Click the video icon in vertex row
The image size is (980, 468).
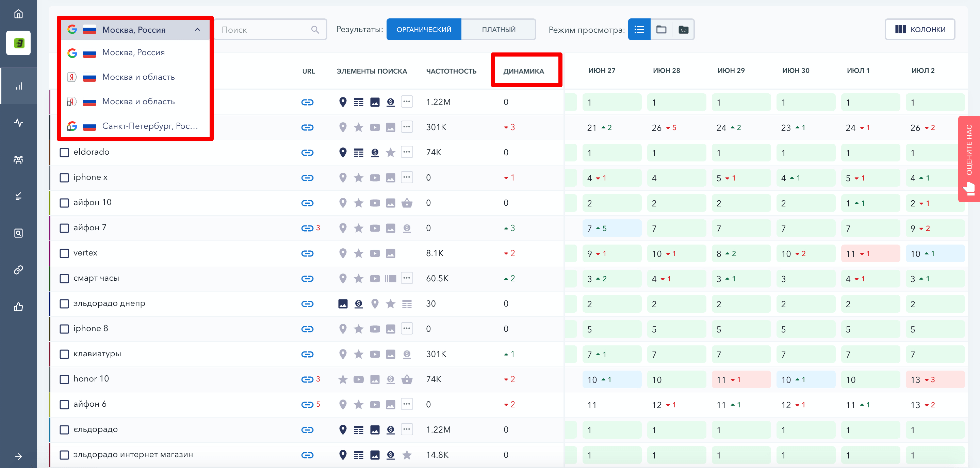click(375, 253)
